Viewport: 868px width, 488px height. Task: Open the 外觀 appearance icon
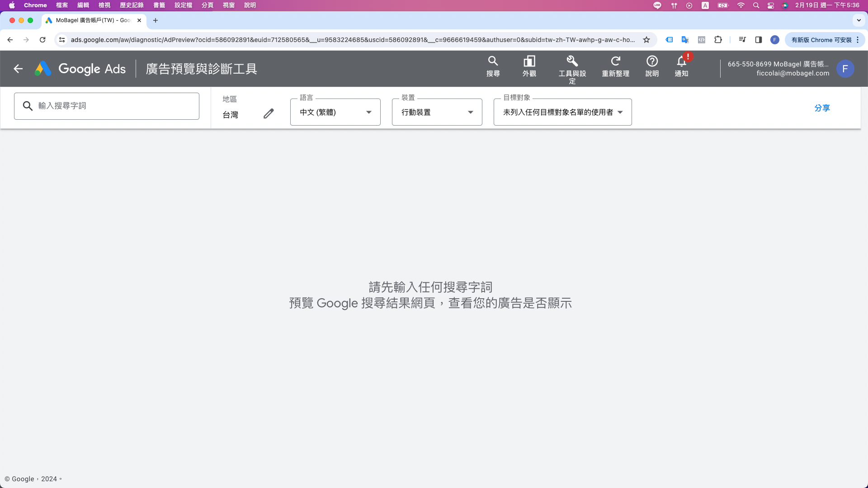[529, 66]
